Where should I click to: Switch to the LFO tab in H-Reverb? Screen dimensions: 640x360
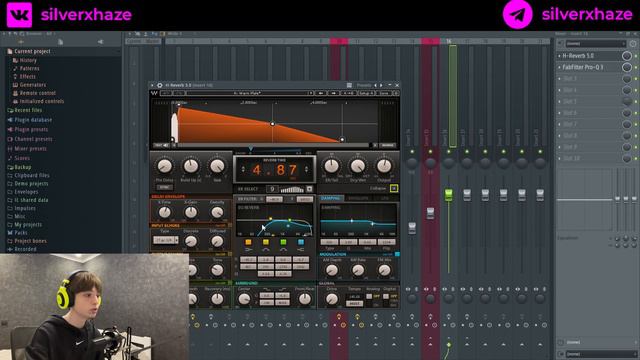[384, 198]
